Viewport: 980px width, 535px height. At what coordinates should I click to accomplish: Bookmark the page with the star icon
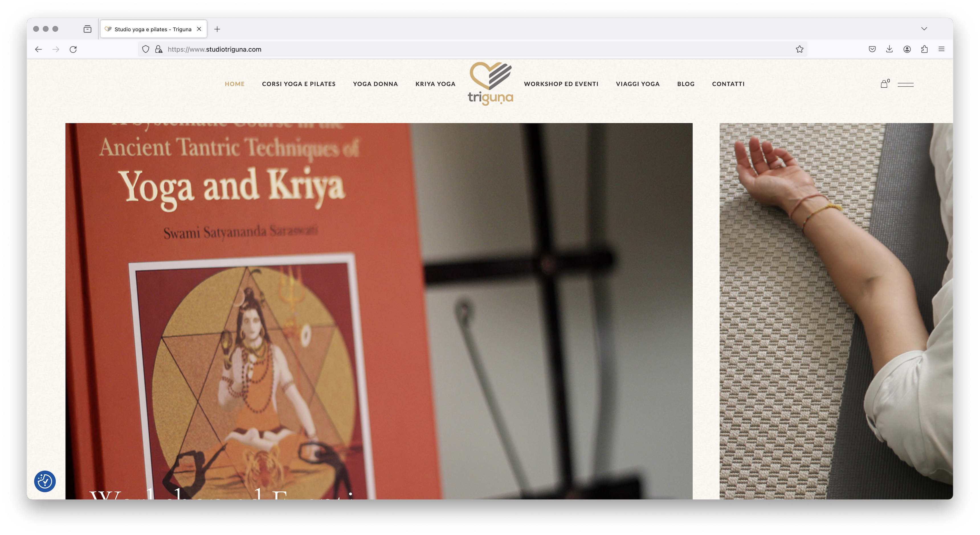799,49
